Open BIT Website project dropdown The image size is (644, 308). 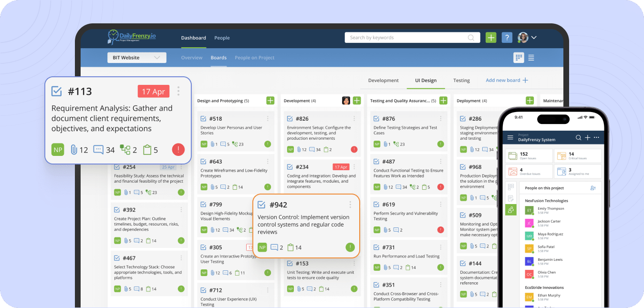[x=137, y=58]
